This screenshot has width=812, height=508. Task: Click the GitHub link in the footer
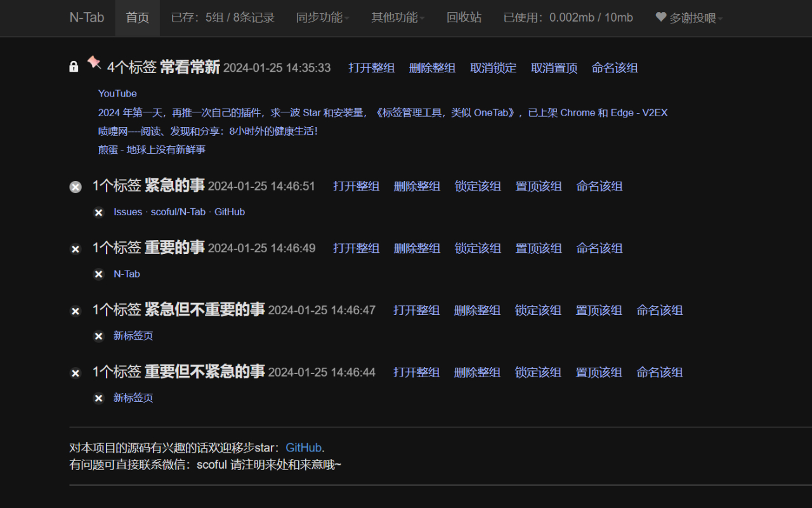pos(303,447)
